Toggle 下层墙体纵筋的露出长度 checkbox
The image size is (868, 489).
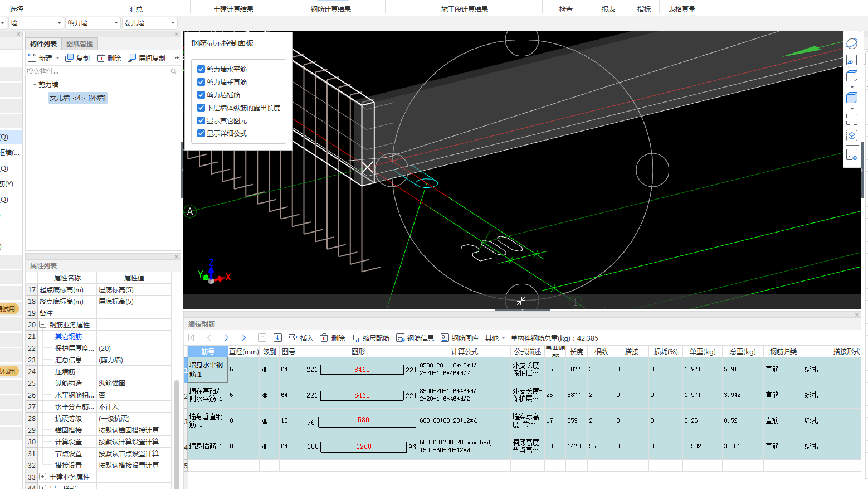(201, 108)
